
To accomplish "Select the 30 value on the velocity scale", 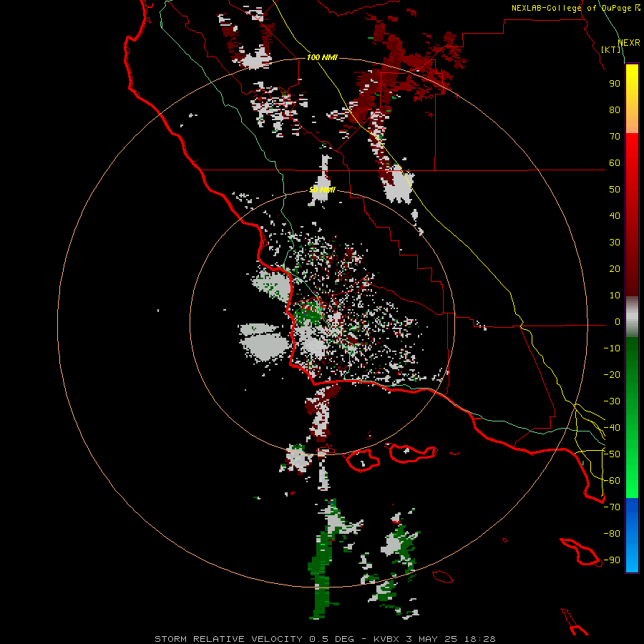I will (x=615, y=243).
